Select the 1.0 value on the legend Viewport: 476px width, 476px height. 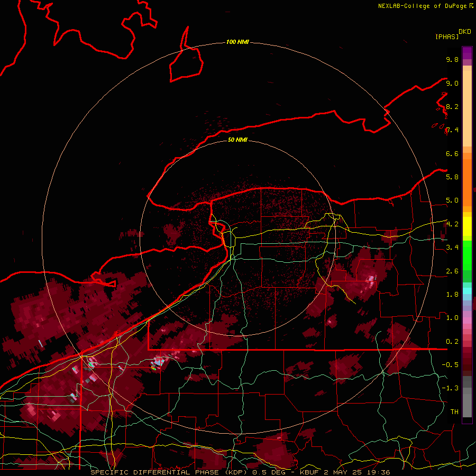(x=452, y=317)
